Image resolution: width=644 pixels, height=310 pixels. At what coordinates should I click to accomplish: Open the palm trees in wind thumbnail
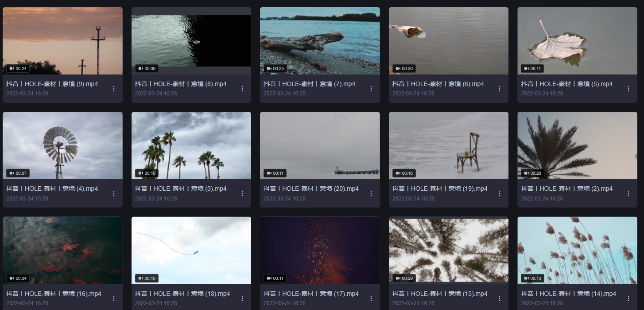point(191,145)
